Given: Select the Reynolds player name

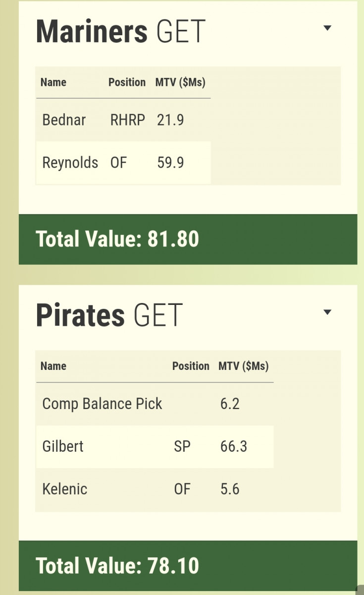Looking at the screenshot, I should point(70,163).
